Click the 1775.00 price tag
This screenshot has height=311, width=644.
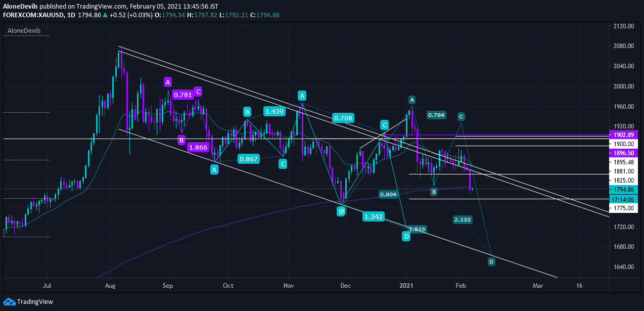pos(624,208)
